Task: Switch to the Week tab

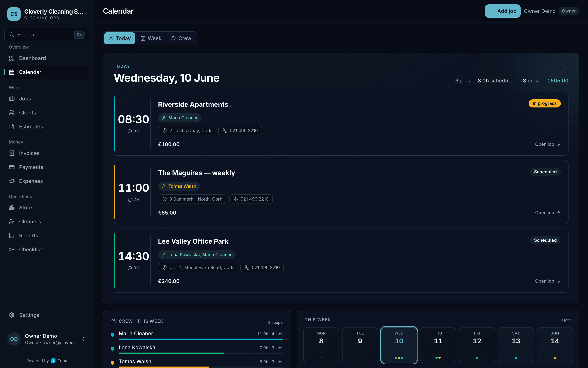Action: pos(151,38)
